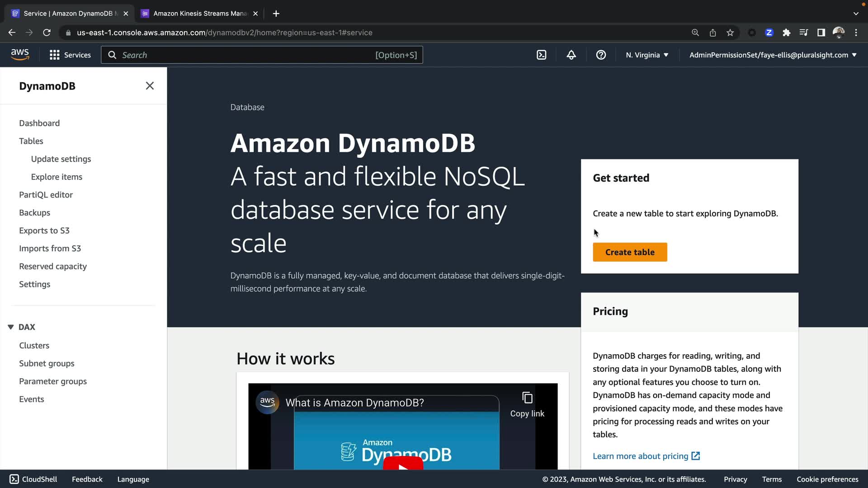
Task: Close the DynamoDB side navigation panel
Action: (150, 86)
